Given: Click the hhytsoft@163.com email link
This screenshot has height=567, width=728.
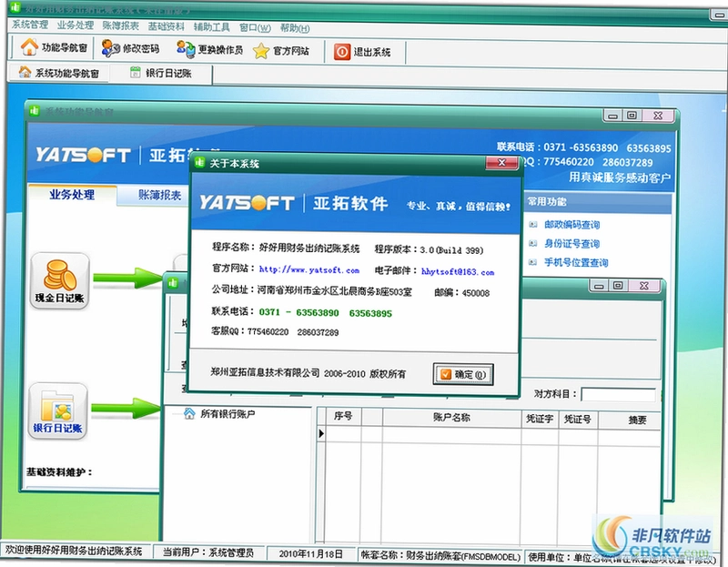Looking at the screenshot, I should tap(458, 271).
